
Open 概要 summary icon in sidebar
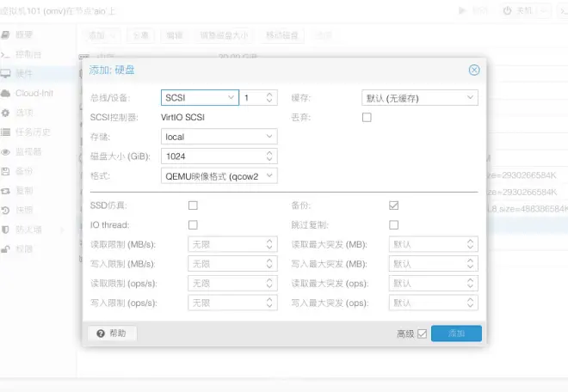5,34
